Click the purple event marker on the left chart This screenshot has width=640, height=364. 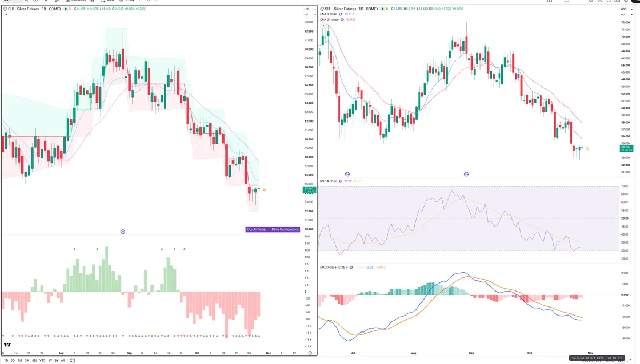[x=123, y=231]
